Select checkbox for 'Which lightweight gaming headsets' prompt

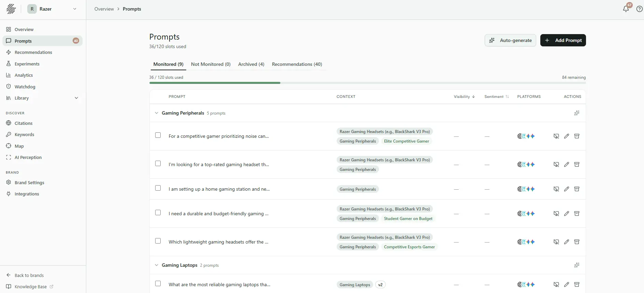tap(158, 241)
